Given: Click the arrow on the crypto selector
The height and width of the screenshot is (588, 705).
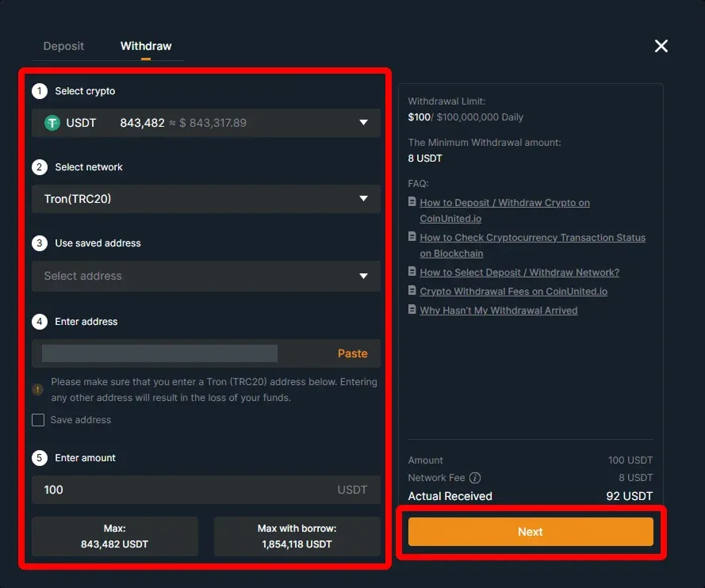Looking at the screenshot, I should click(x=363, y=122).
